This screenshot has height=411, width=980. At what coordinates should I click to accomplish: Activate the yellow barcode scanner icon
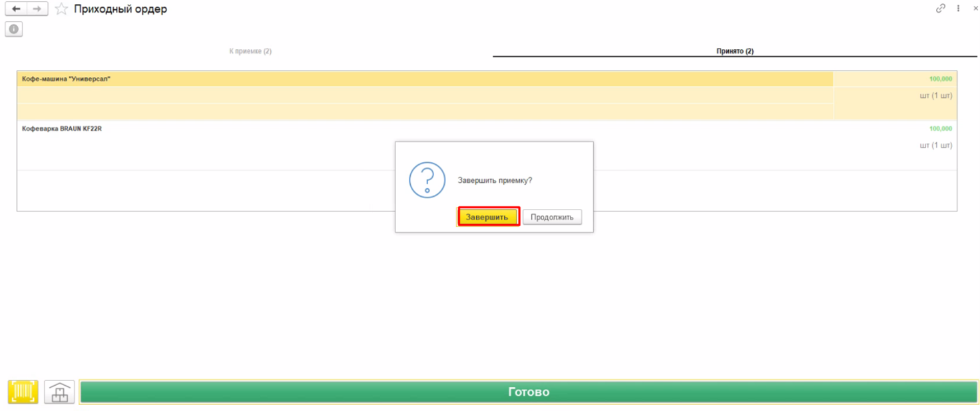[x=23, y=392]
